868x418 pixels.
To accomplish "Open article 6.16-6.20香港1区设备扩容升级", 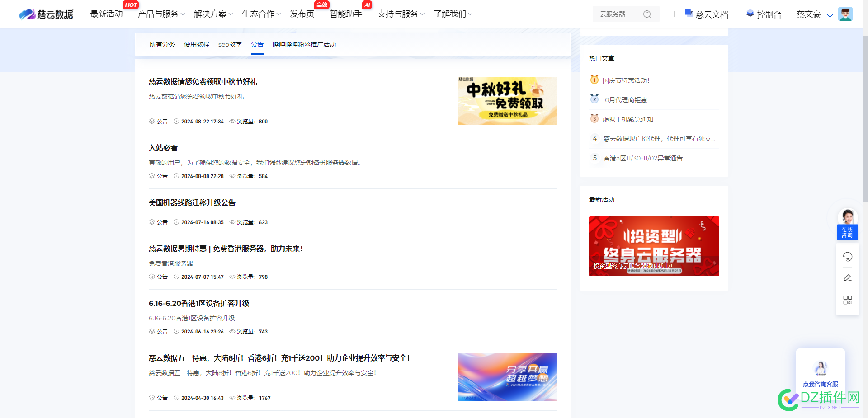I will tap(199, 303).
